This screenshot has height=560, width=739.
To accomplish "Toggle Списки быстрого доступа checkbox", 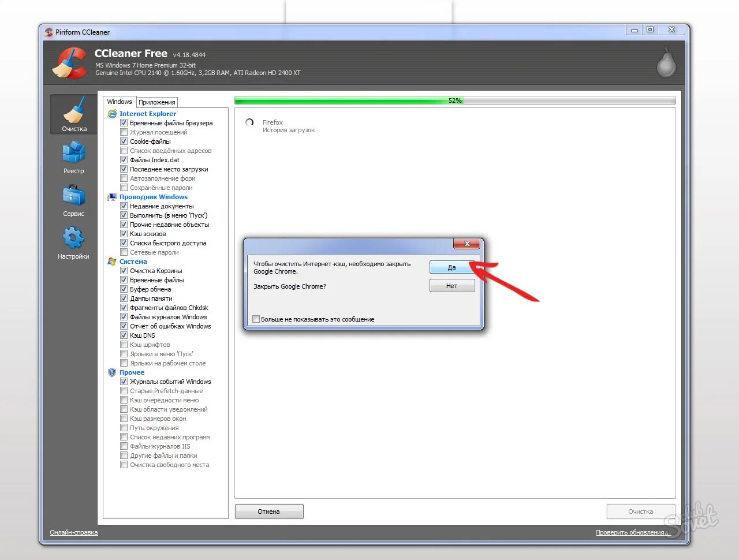I will 124,243.
